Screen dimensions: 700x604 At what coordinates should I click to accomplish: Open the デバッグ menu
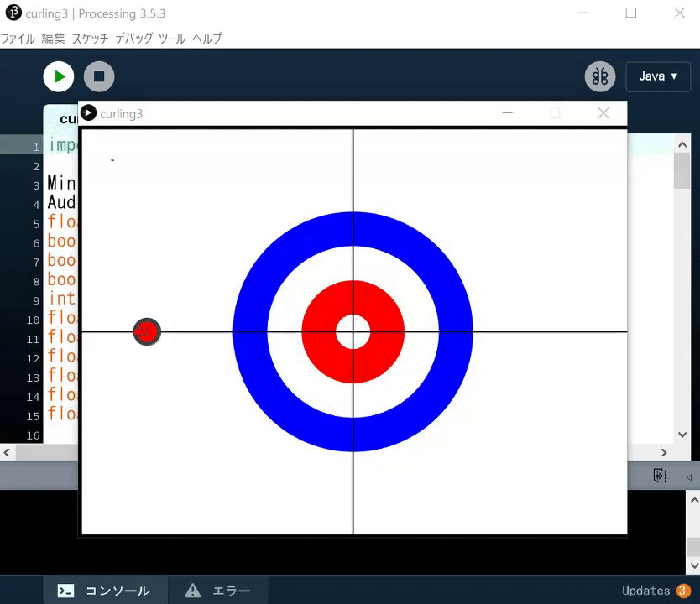(x=132, y=38)
